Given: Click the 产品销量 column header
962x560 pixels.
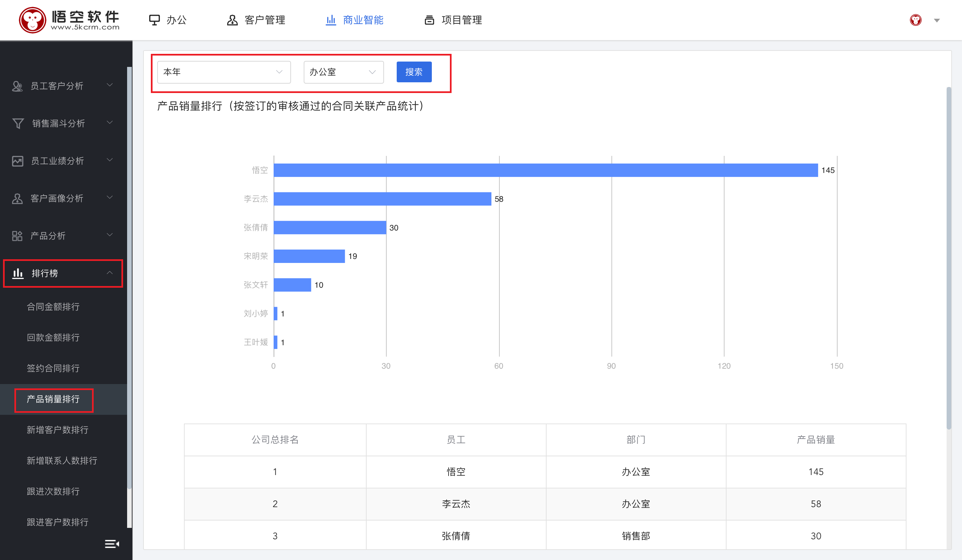Looking at the screenshot, I should 816,440.
